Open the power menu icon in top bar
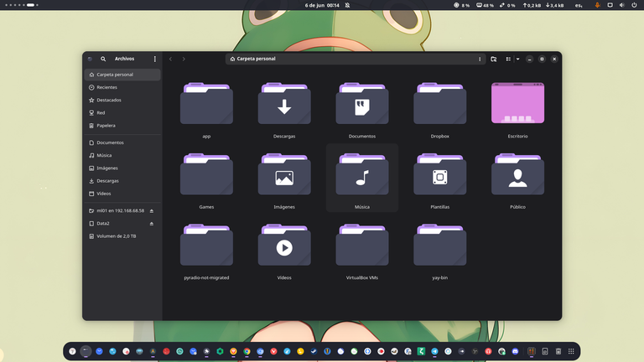Image resolution: width=644 pixels, height=362 pixels. [x=634, y=5]
